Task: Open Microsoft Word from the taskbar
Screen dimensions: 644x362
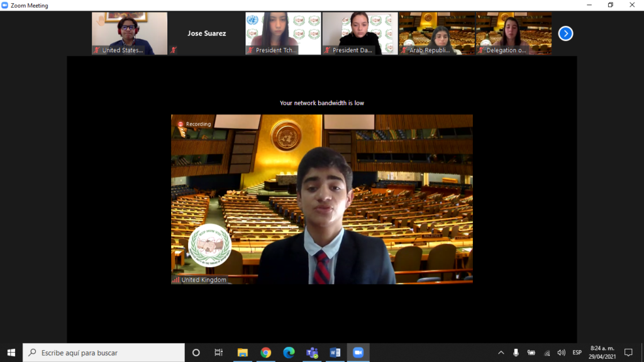Action: coord(335,353)
